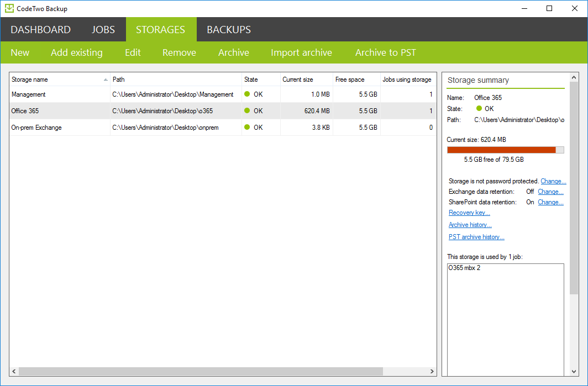The height and width of the screenshot is (386, 588).
Task: View Archive history
Action: pos(470,225)
